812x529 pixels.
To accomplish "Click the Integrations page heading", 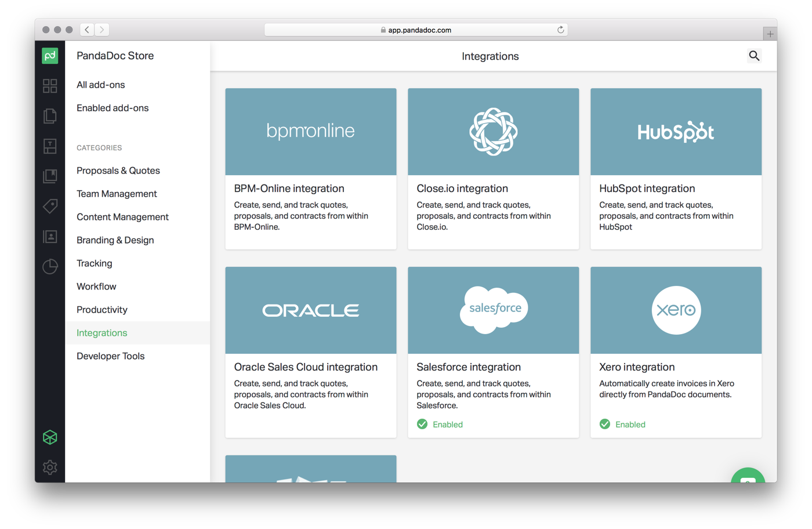I will (x=490, y=56).
